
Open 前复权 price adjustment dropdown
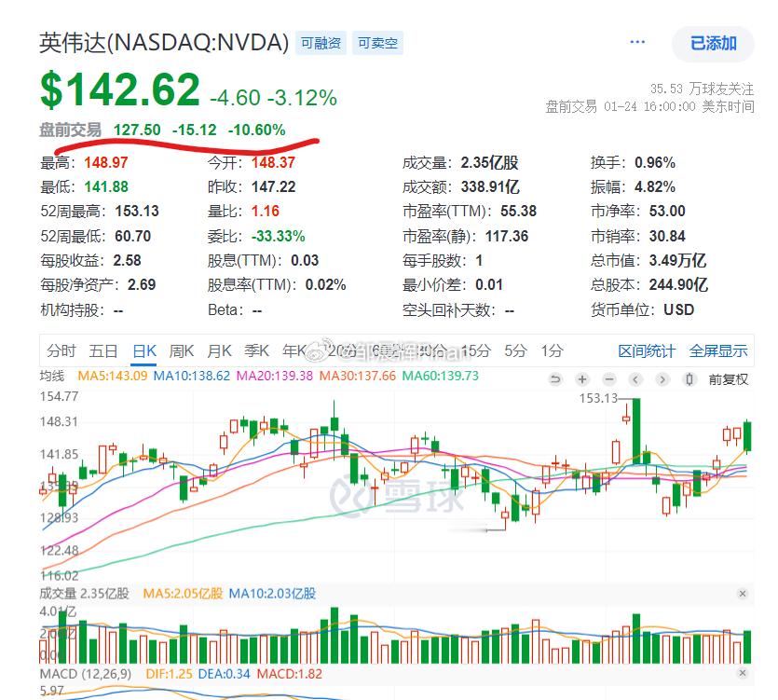tap(728, 379)
